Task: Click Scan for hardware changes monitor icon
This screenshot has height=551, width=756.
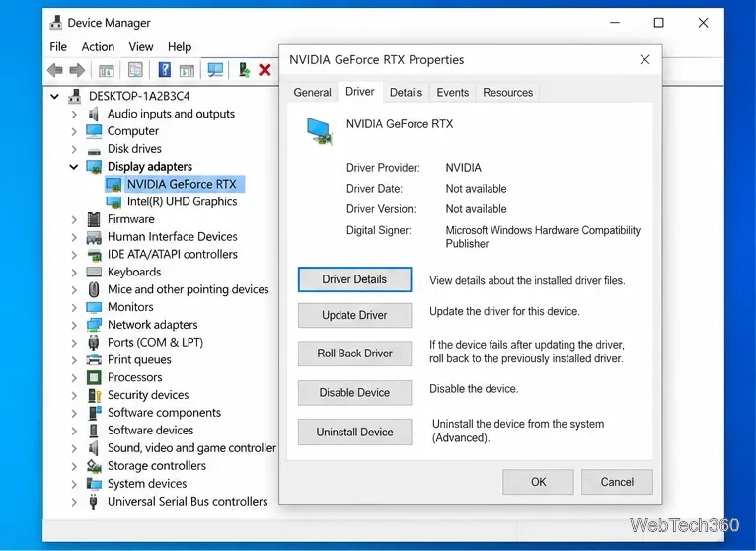Action: (215, 70)
